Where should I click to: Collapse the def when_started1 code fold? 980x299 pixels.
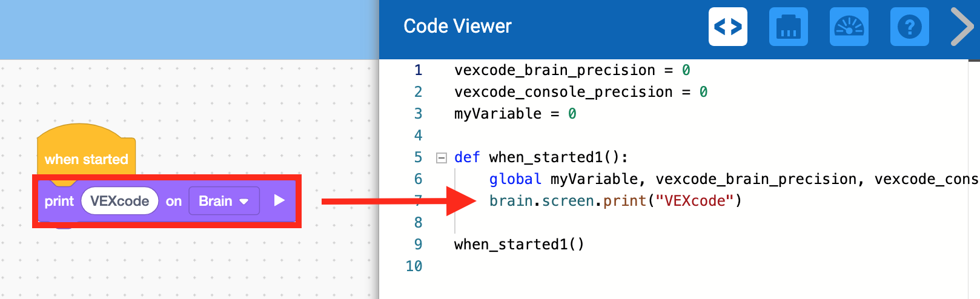click(x=442, y=158)
